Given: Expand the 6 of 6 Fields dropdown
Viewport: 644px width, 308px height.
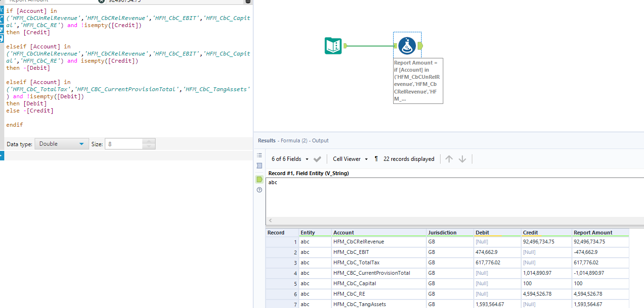Looking at the screenshot, I should click(290, 159).
